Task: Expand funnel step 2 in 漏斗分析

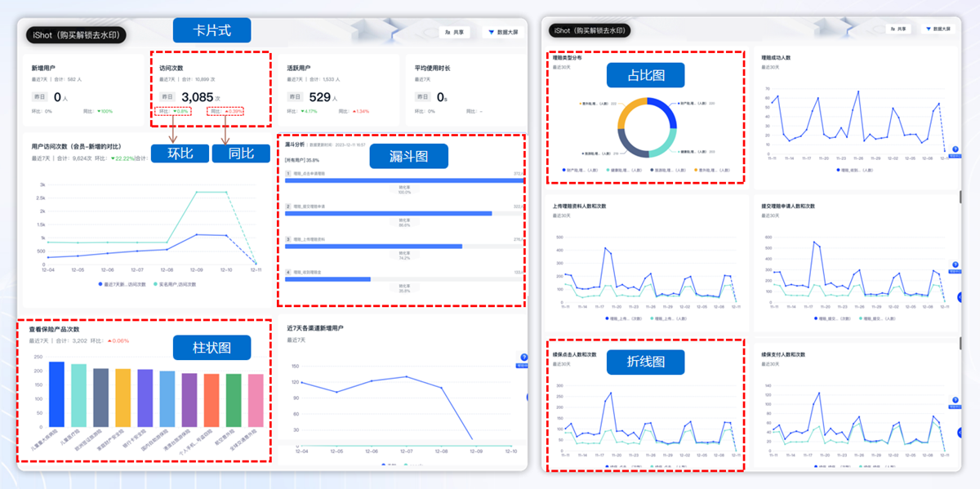Action: coord(288,207)
